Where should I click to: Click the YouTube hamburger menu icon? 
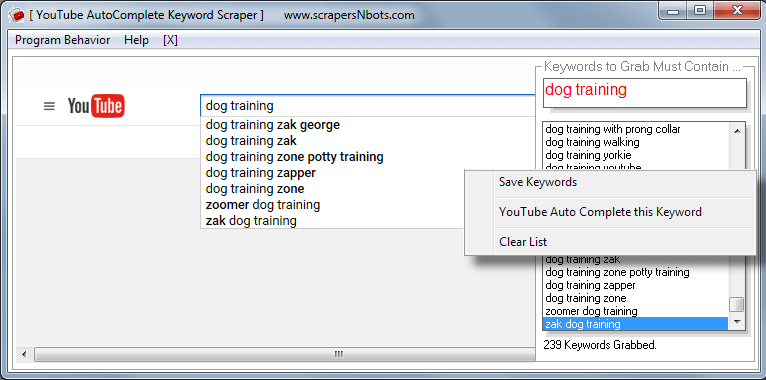click(49, 106)
